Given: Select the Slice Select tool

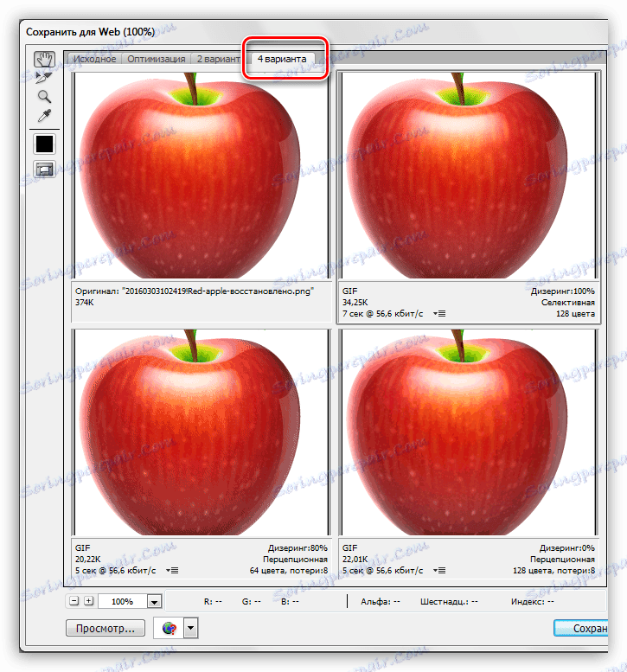Looking at the screenshot, I should (x=44, y=78).
